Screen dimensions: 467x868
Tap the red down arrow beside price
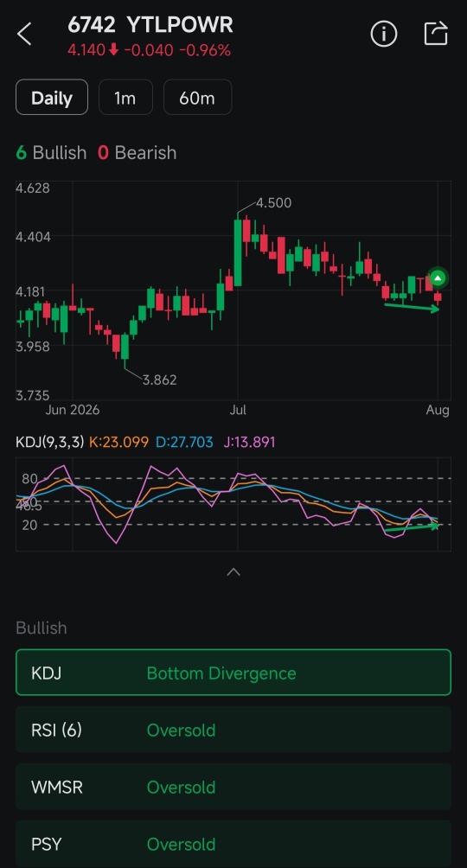(113, 50)
